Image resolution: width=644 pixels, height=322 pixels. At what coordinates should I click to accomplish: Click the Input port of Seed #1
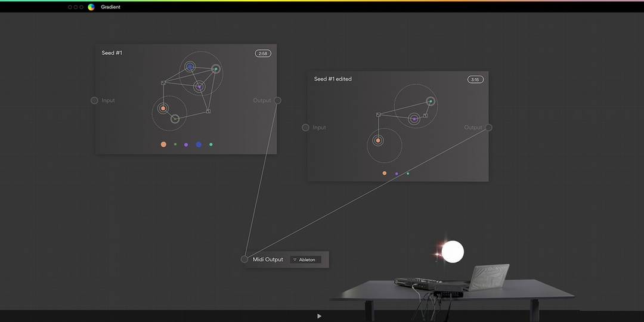tap(94, 100)
